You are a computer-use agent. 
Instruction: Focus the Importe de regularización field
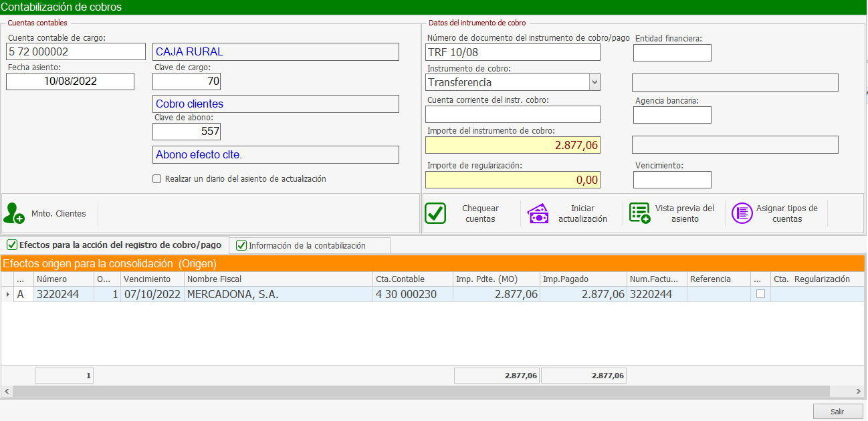[513, 180]
